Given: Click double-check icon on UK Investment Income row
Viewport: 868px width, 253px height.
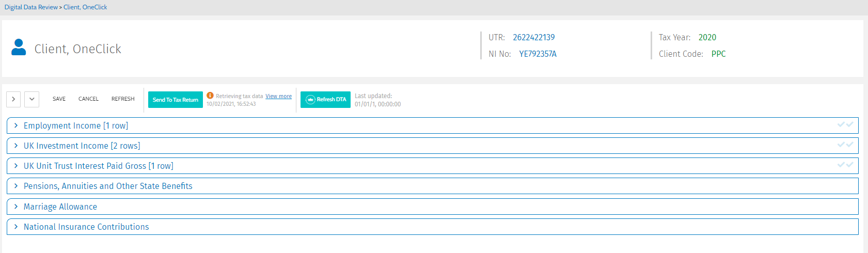Looking at the screenshot, I should 845,145.
